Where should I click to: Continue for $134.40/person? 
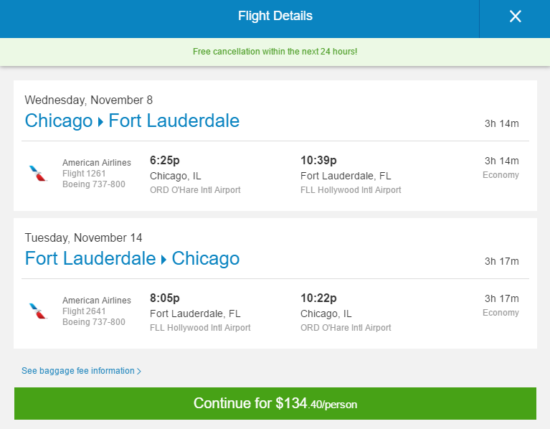275,403
